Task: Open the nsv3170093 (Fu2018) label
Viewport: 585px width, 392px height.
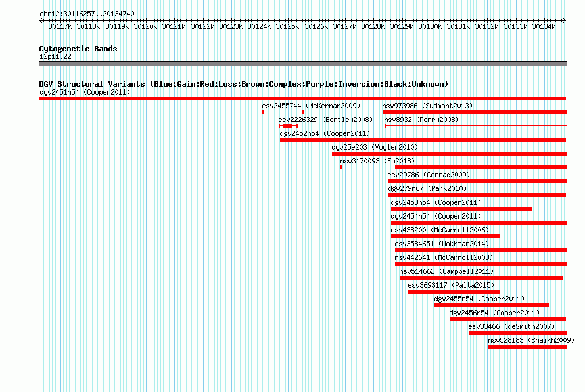Action: click(x=377, y=161)
